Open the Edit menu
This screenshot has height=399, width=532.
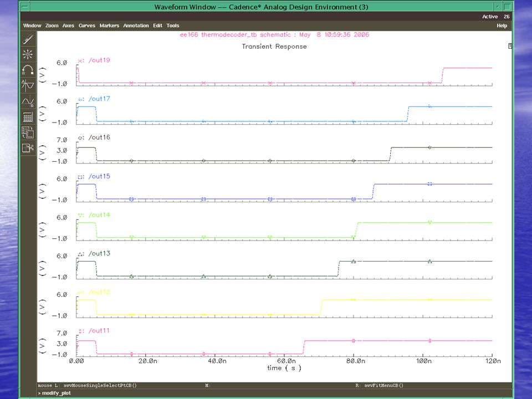(157, 25)
